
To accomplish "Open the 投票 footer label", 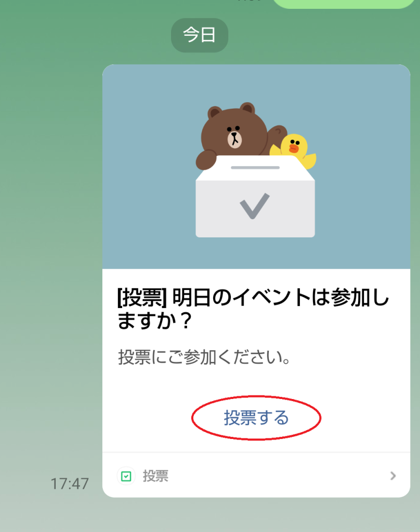I will 155,476.
